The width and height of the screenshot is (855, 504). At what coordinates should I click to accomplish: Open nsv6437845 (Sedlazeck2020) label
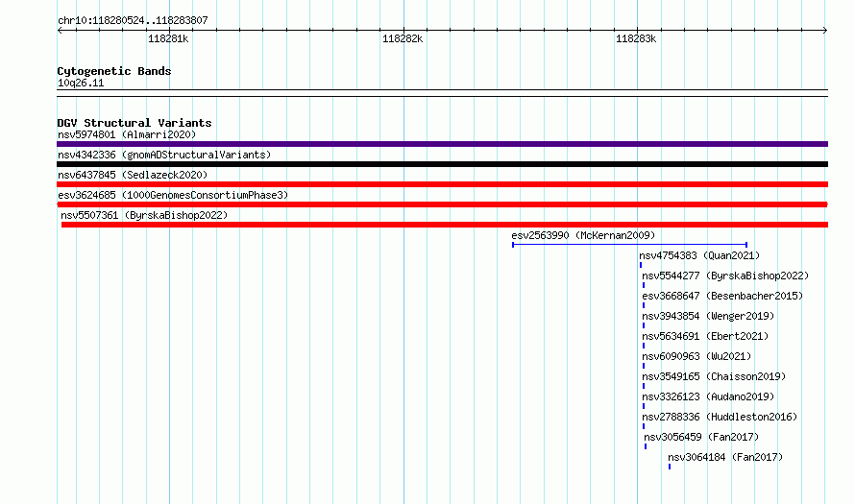[133, 175]
